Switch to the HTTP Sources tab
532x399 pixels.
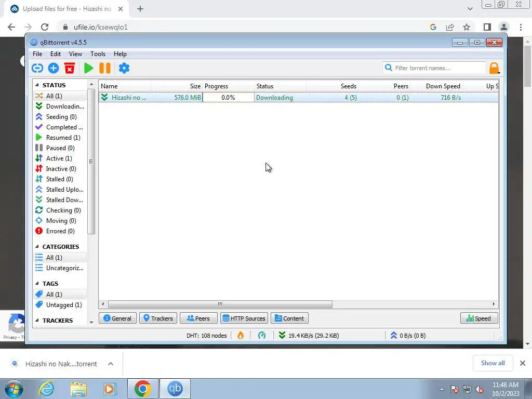pyautogui.click(x=244, y=318)
